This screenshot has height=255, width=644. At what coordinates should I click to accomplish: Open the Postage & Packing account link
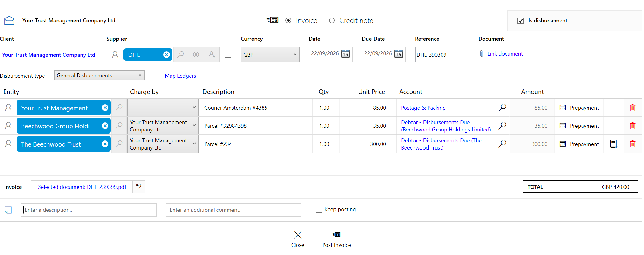click(x=423, y=108)
